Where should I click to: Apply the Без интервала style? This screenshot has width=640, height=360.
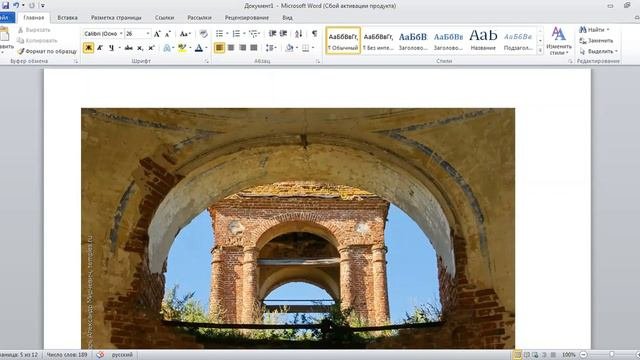pyautogui.click(x=378, y=40)
